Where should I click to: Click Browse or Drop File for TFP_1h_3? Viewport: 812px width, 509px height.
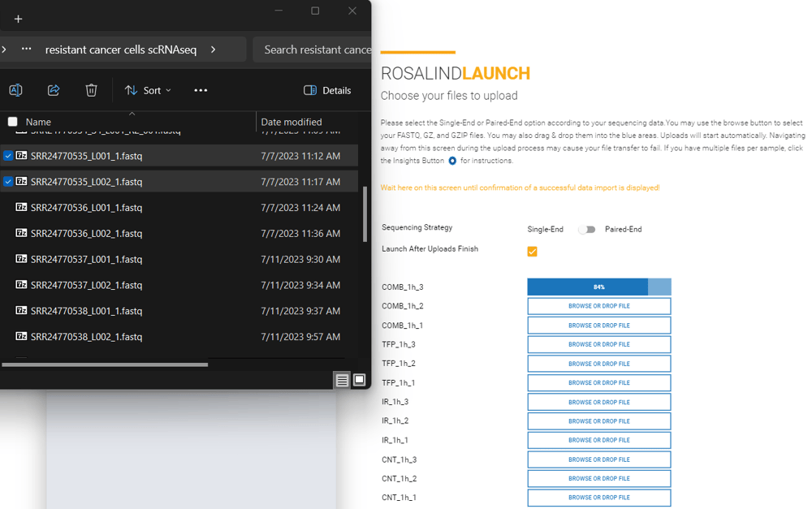[599, 344]
